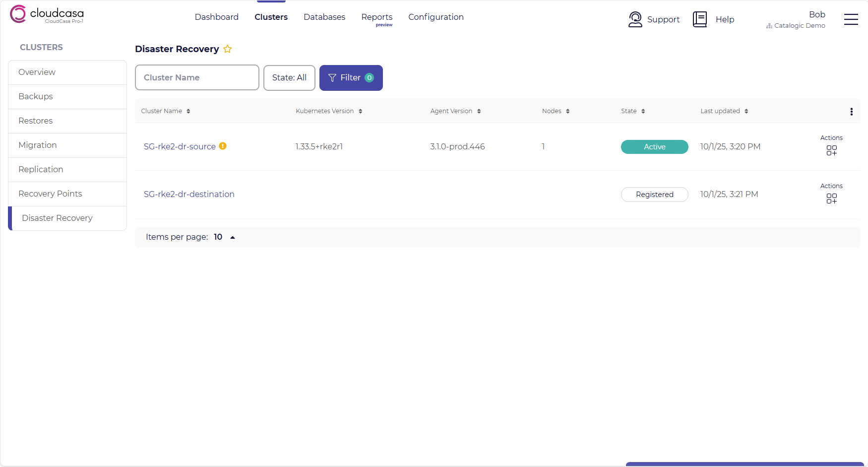The height and width of the screenshot is (467, 868).
Task: Click the CloudCasa logo
Action: (47, 14)
